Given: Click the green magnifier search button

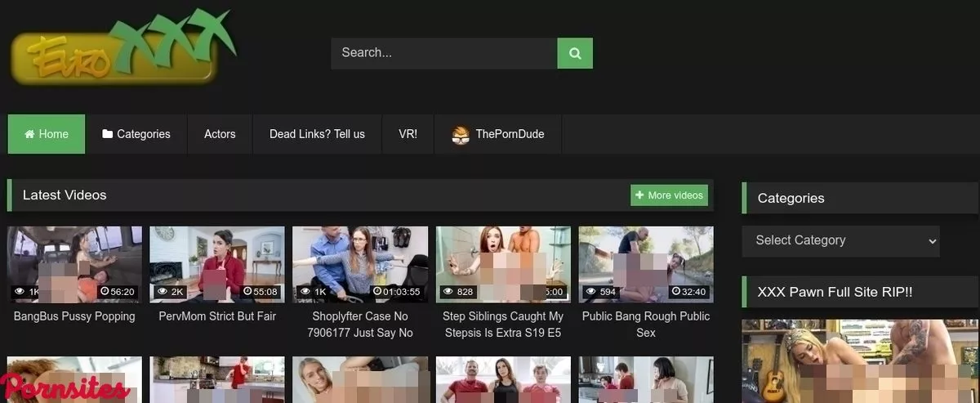Looking at the screenshot, I should point(575,53).
